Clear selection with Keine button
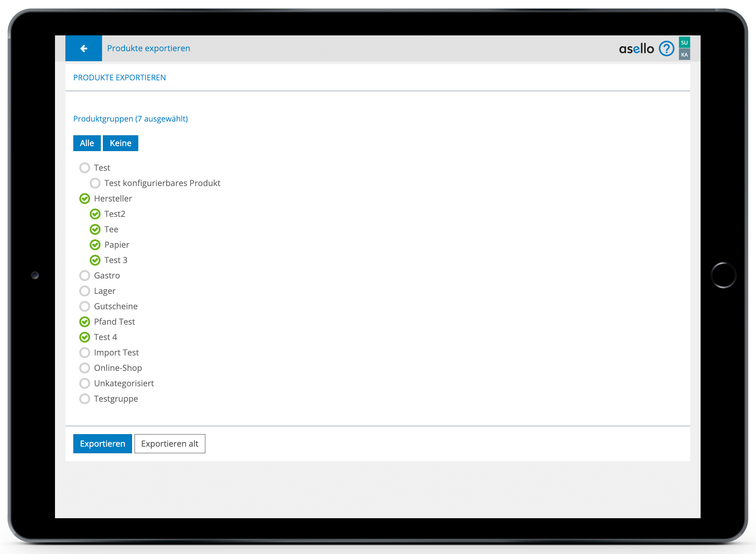 tap(120, 143)
